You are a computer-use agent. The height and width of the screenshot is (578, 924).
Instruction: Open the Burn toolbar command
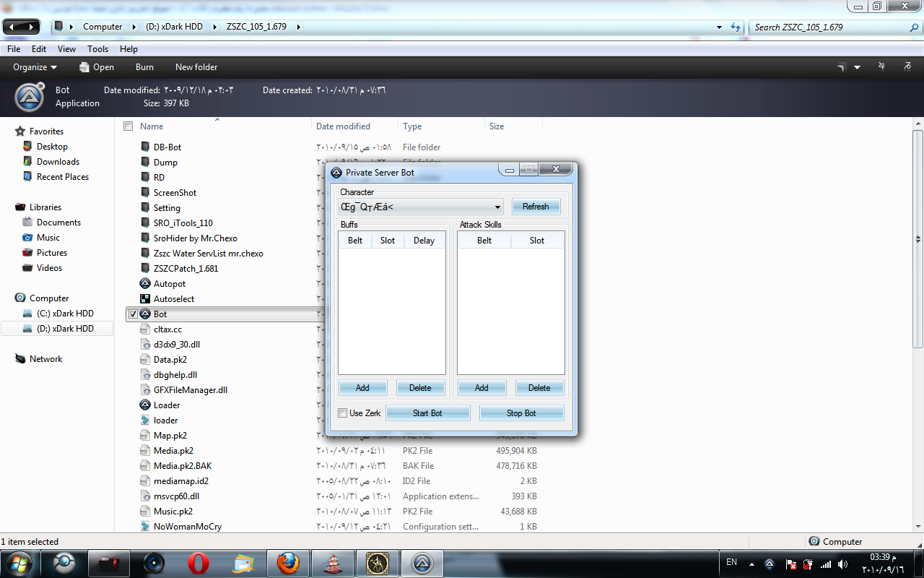(144, 67)
